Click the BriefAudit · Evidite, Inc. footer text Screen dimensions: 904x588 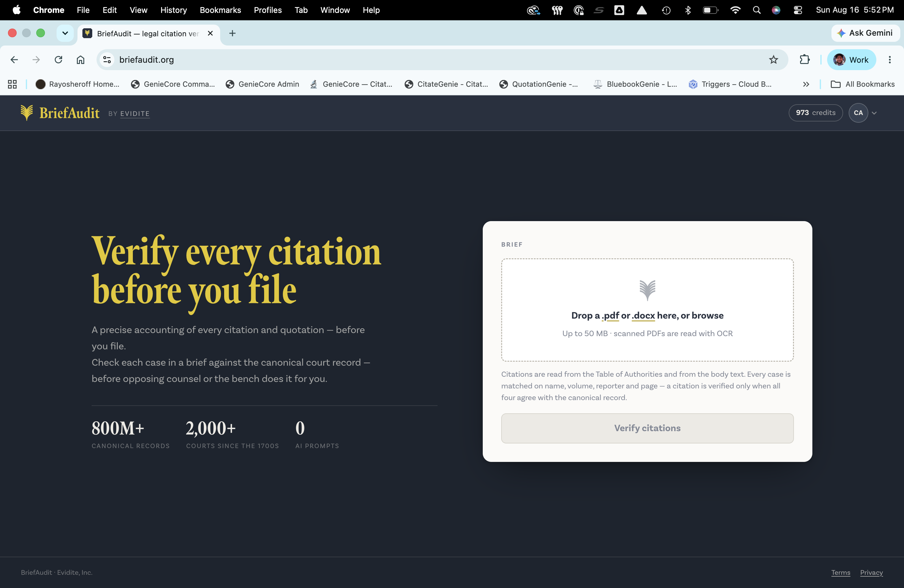(57, 572)
